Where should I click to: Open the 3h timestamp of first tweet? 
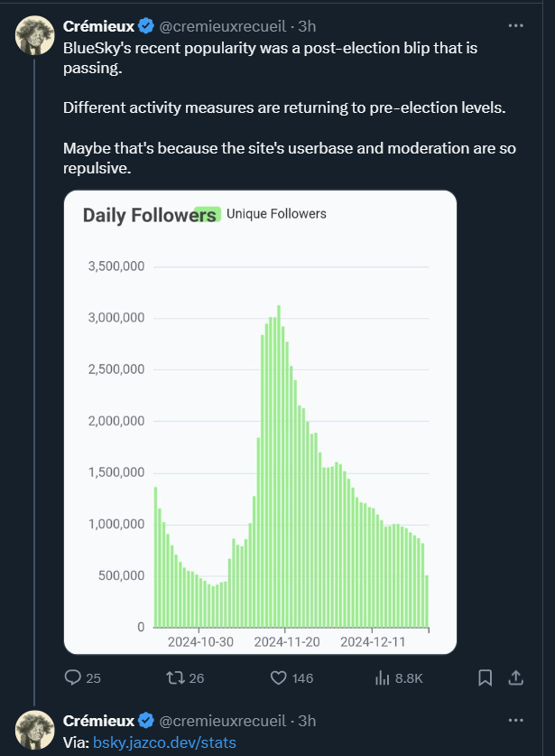307,26
